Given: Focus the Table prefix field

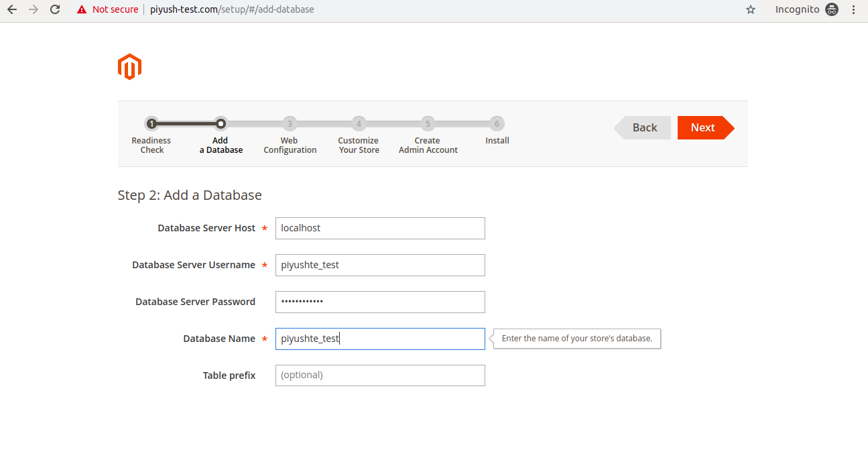Looking at the screenshot, I should [380, 375].
